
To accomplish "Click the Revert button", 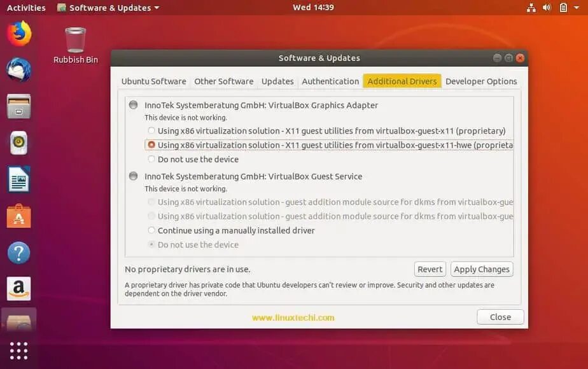I will (430, 269).
